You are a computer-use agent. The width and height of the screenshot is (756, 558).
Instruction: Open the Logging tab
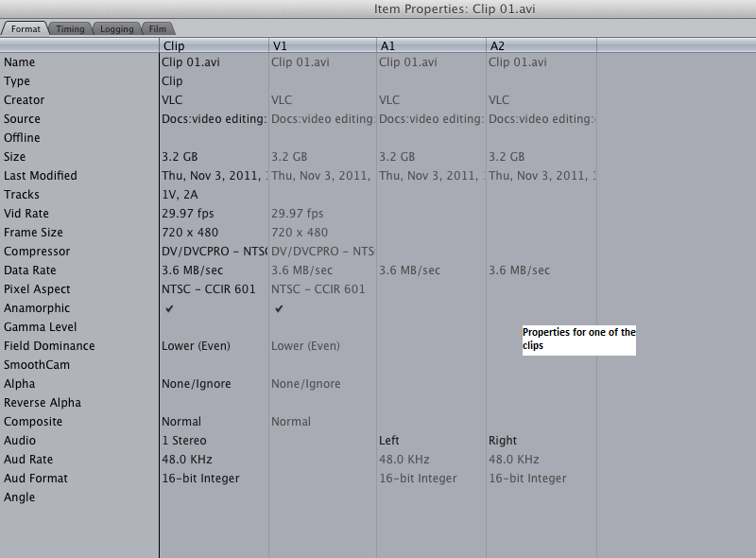[116, 29]
